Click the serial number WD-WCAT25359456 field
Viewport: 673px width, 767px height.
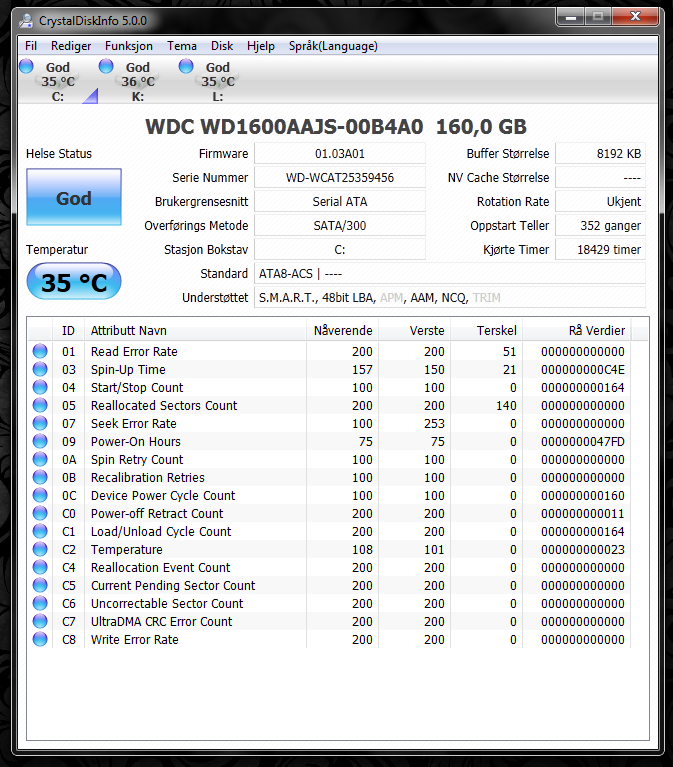pyautogui.click(x=340, y=178)
